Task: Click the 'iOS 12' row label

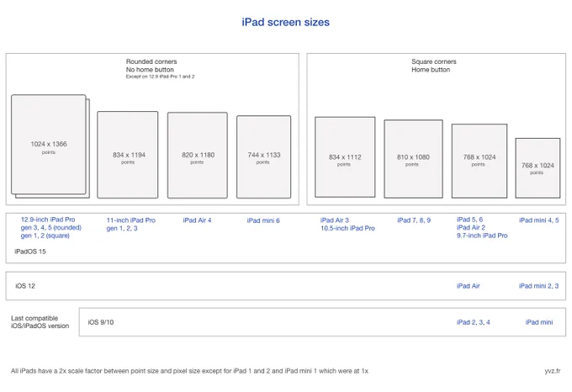Action: 25,286
